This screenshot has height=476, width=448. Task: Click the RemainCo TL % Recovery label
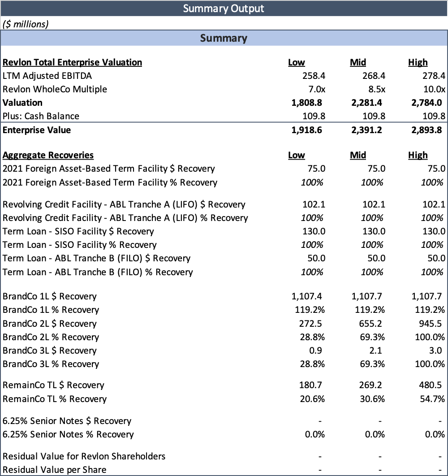coord(54,399)
